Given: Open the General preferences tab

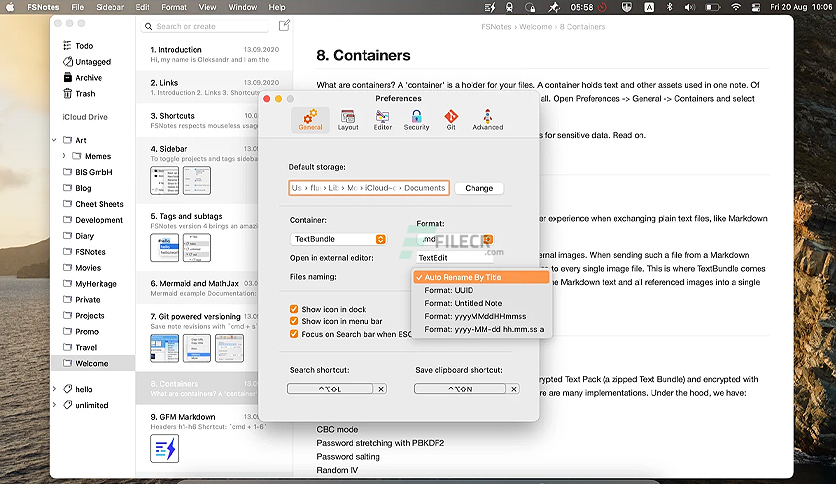Looking at the screenshot, I should point(310,120).
